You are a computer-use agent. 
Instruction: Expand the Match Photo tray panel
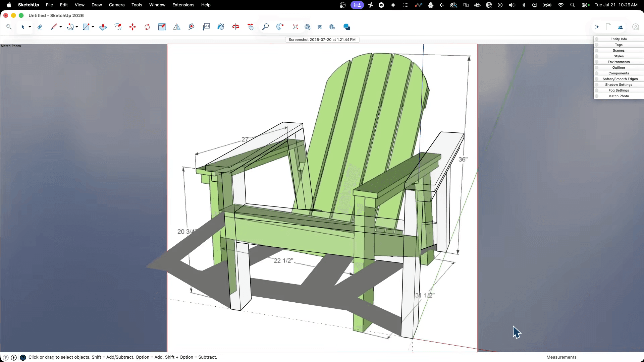[x=619, y=96]
